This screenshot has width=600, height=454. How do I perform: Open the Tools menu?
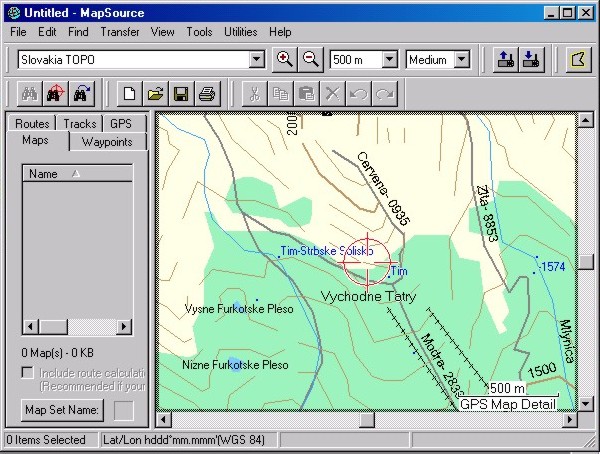(x=199, y=32)
